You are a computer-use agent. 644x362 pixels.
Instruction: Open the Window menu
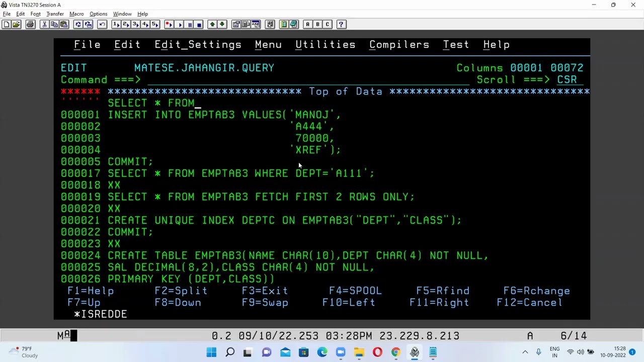pos(122,14)
